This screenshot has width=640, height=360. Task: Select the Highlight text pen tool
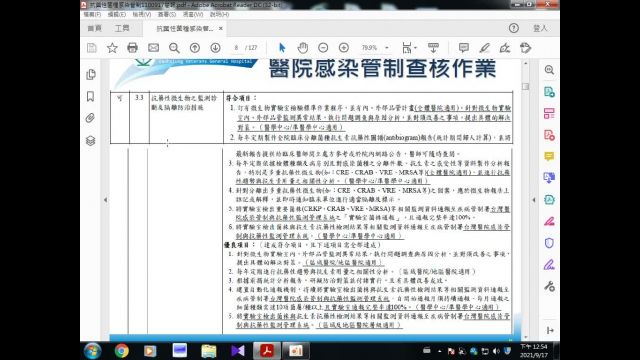[484, 48]
